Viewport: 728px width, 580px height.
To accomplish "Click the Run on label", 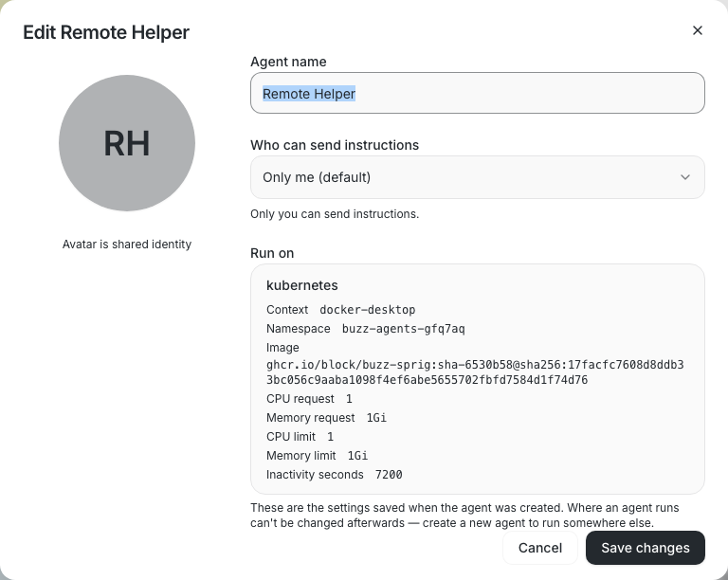I will (272, 253).
